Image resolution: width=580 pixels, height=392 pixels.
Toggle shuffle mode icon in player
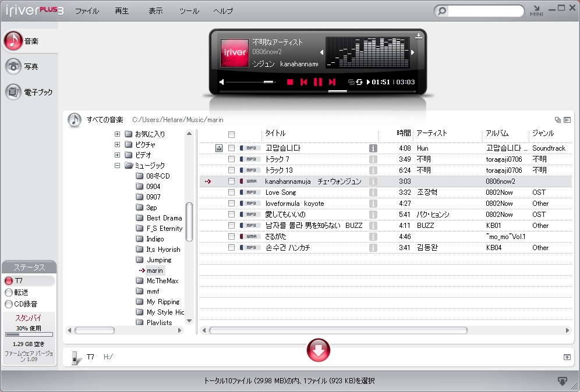(x=351, y=82)
